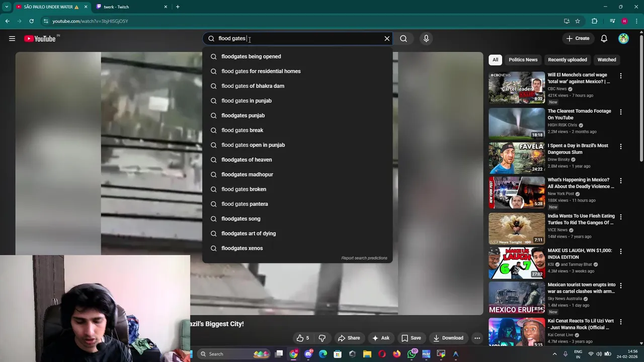Open the Create button
644x362 pixels.
tap(578, 39)
